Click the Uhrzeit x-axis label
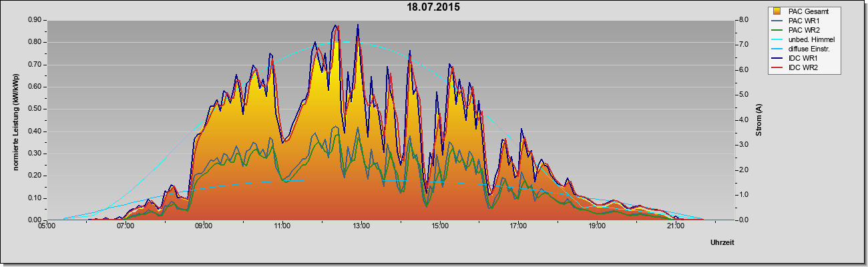 tap(722, 242)
